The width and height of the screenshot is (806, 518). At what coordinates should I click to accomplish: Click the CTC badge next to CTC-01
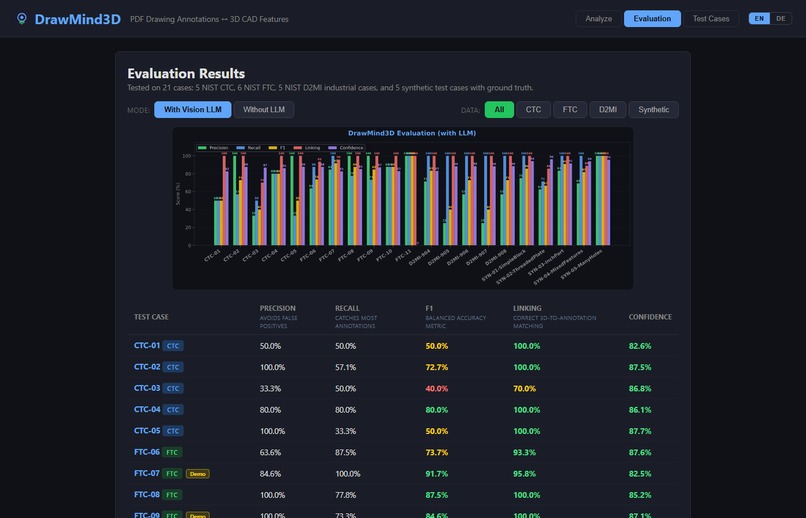coord(173,346)
